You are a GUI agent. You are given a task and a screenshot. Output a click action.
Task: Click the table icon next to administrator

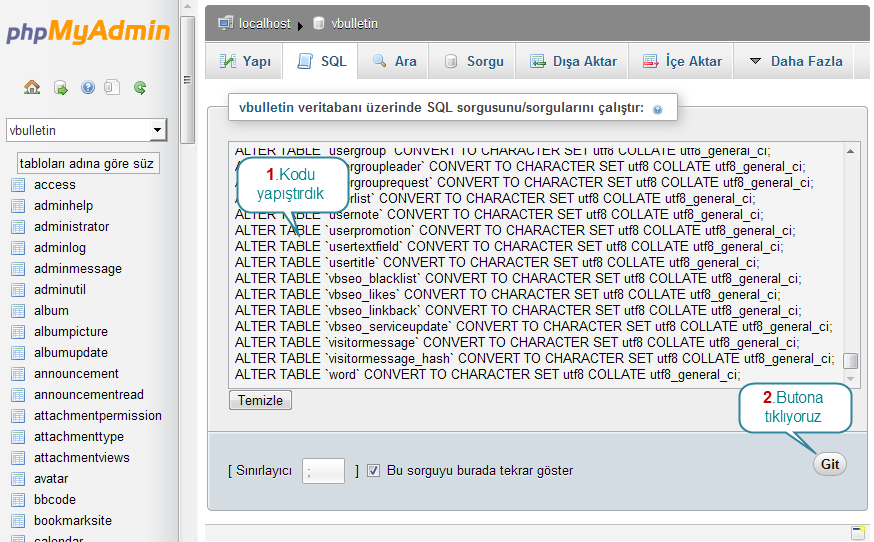pos(18,227)
